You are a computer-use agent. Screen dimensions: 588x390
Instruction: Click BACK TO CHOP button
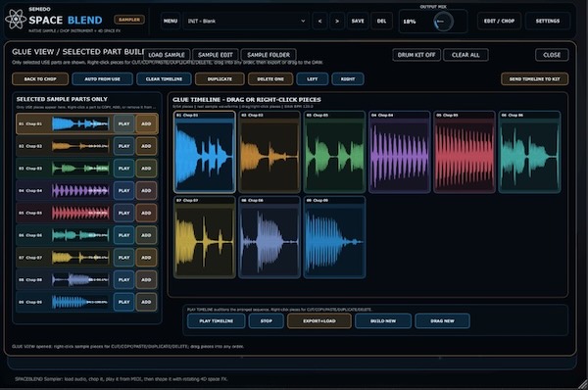pyautogui.click(x=40, y=79)
